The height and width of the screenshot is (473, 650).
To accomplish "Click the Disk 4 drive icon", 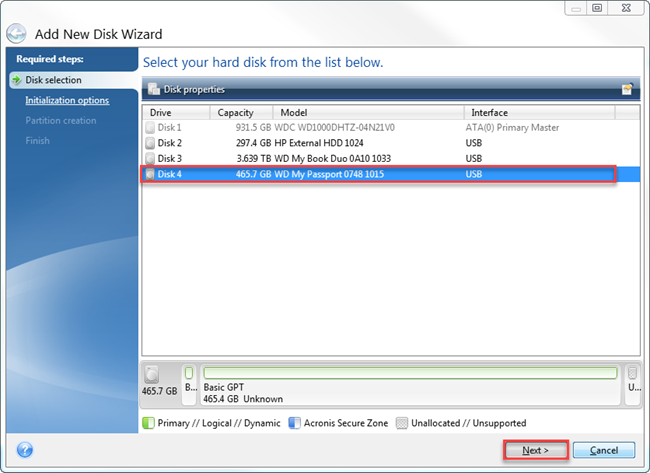I will click(150, 174).
